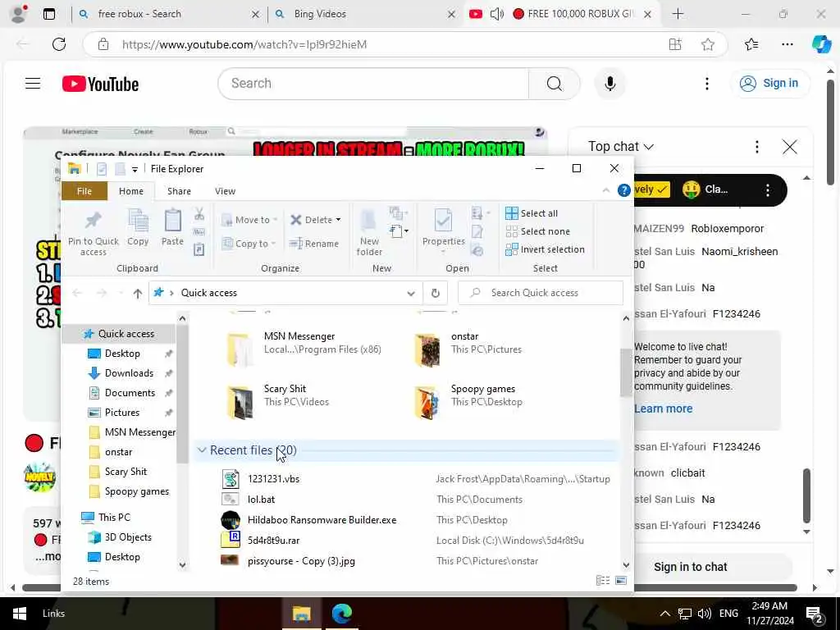840x630 pixels.
Task: Refresh the Edge browser page
Action: [59, 44]
